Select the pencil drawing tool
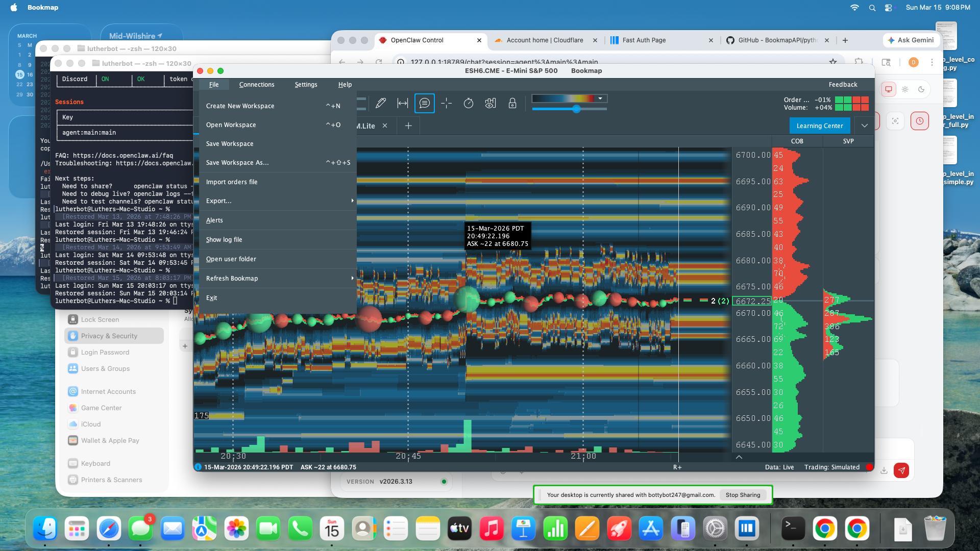Viewport: 980px width, 551px height. [x=380, y=104]
